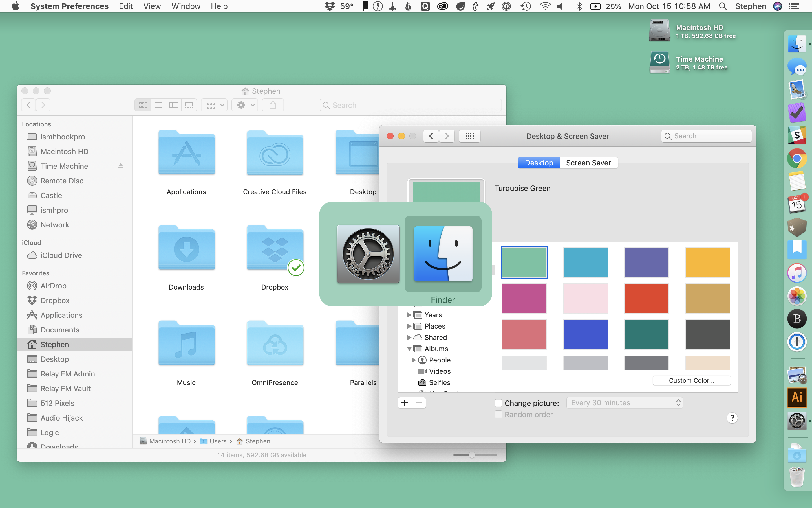This screenshot has height=508, width=812.
Task: Open Time Machine menu bar icon
Action: coord(526,6)
